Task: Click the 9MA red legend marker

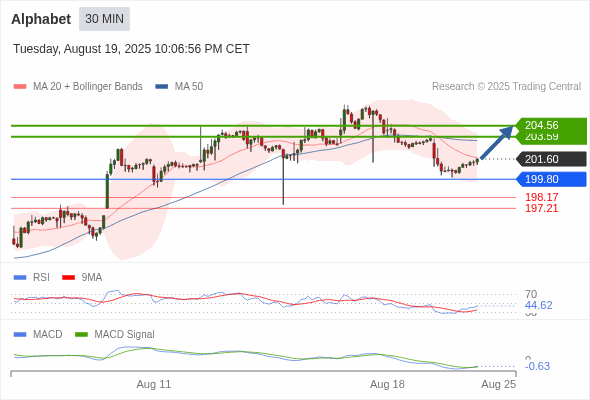Action: pos(68,278)
